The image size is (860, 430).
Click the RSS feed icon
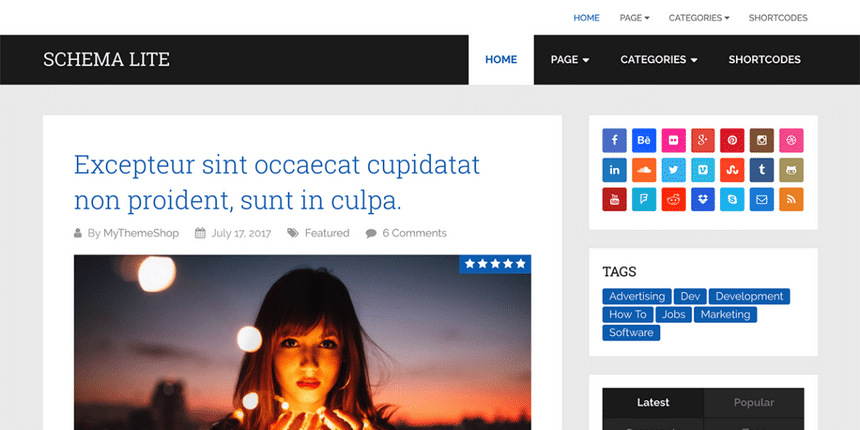click(791, 199)
